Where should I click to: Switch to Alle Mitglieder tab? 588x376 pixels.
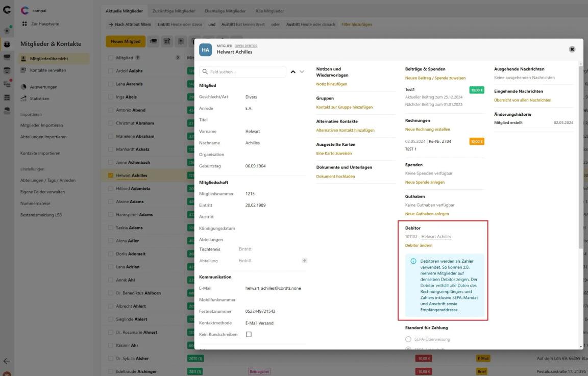pos(269,11)
